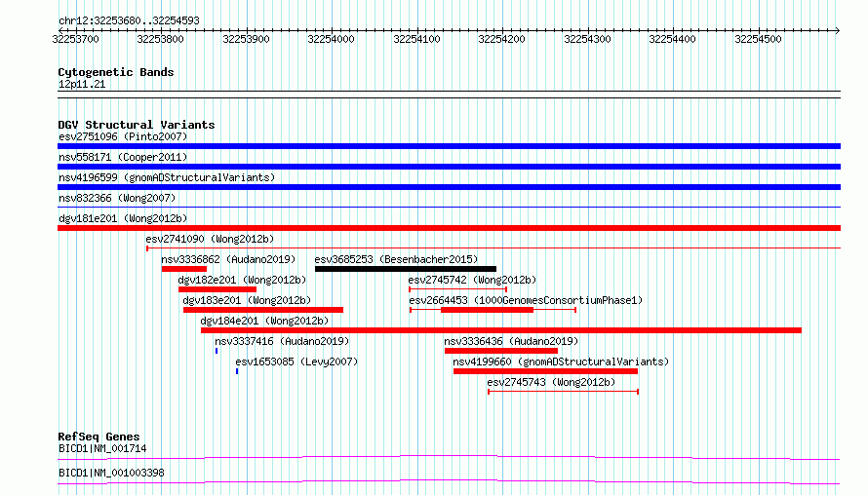Select the blue bar under esv2751096
Image resolution: width=868 pixels, height=495 pixels.
(449, 146)
